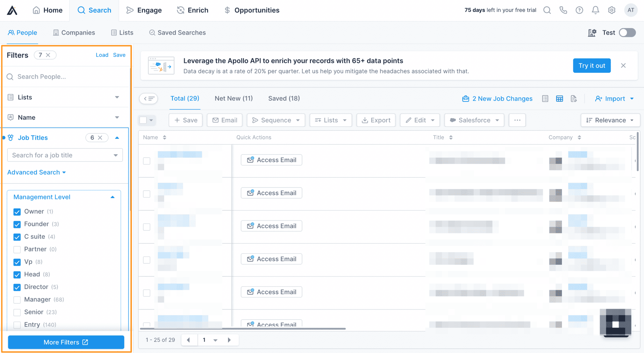This screenshot has width=644, height=353.
Task: Check the Partner management level box
Action: coord(17,249)
